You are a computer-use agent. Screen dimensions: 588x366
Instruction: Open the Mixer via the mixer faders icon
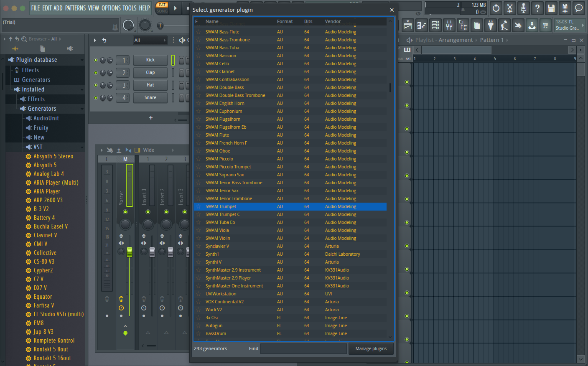[x=449, y=25]
